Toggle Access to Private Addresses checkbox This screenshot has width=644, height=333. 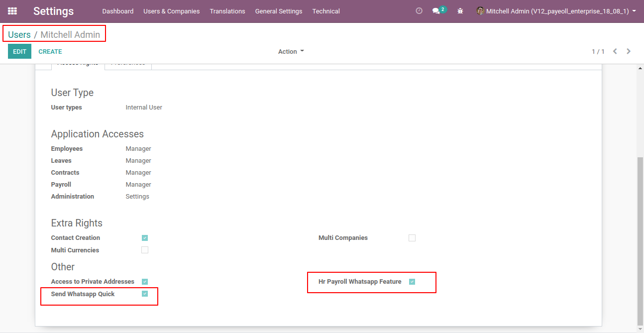pyautogui.click(x=145, y=282)
